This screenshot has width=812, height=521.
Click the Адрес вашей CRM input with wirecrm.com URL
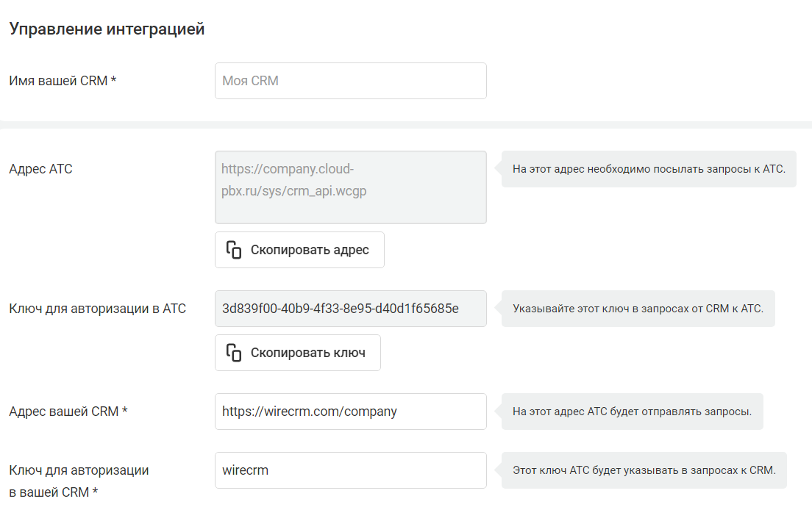coord(350,412)
